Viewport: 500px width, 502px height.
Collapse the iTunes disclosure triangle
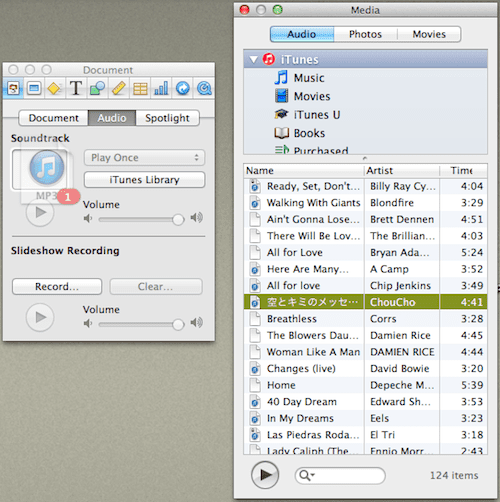(254, 60)
